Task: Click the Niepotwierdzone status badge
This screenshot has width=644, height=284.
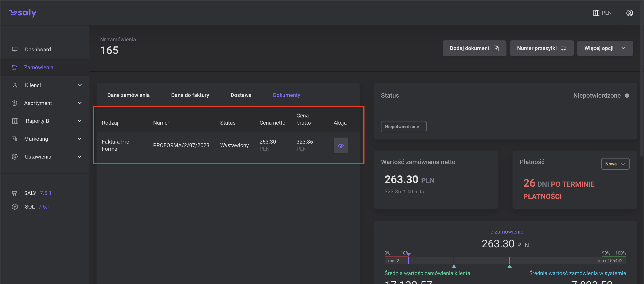Action: pos(403,127)
